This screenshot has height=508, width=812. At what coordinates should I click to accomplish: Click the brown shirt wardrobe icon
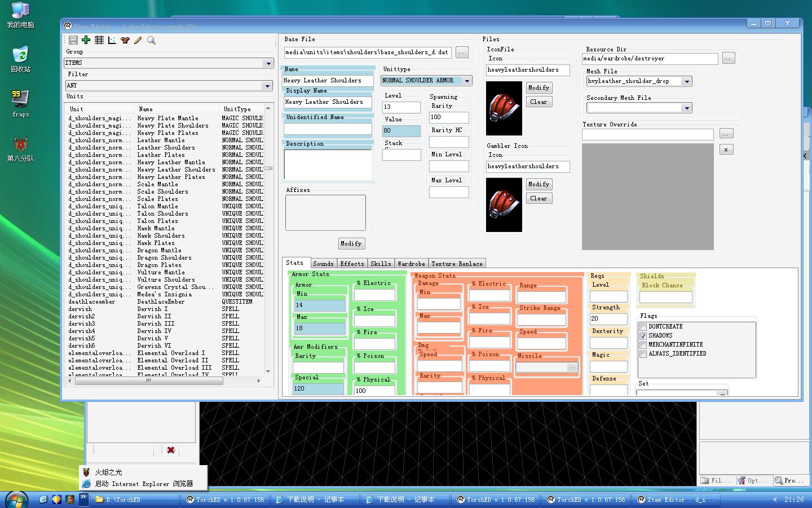pos(125,40)
